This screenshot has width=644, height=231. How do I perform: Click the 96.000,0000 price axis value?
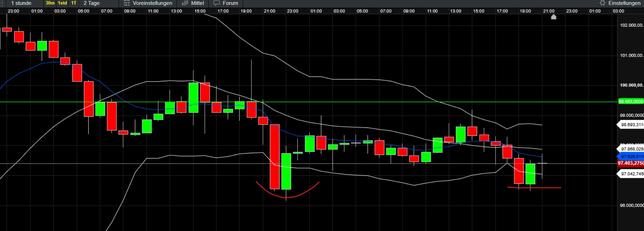click(631, 205)
